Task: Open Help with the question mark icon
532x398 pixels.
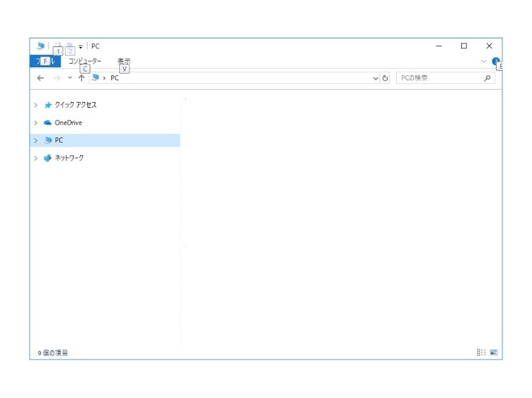Action: pos(496,62)
